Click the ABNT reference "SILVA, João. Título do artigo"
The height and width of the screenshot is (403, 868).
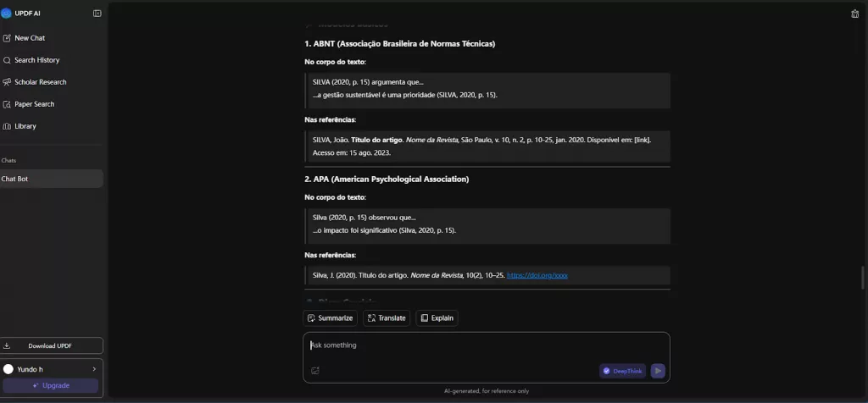click(x=357, y=141)
